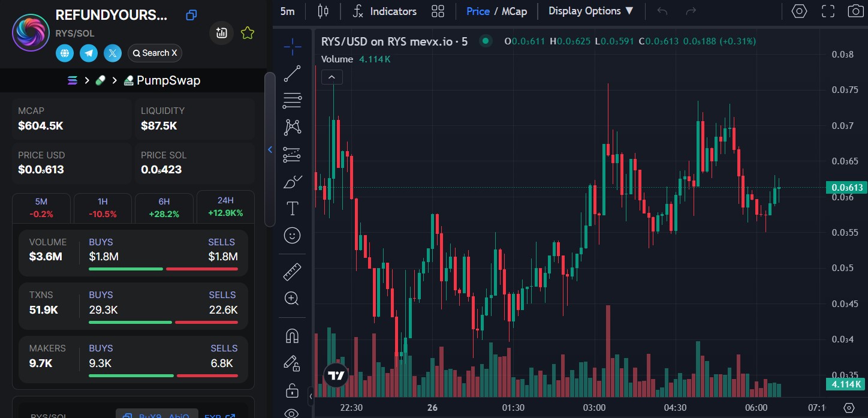The image size is (868, 418).
Task: Switch to the 1H stats tab
Action: point(102,208)
